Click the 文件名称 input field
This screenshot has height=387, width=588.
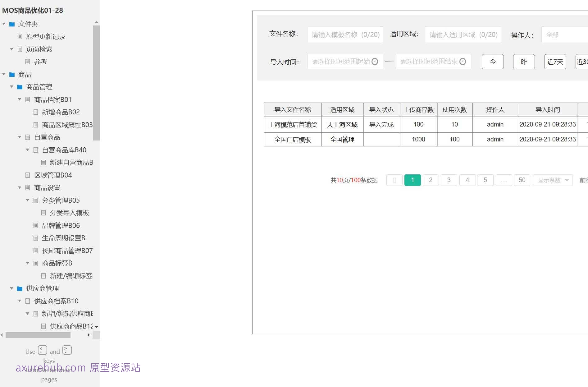pos(345,35)
